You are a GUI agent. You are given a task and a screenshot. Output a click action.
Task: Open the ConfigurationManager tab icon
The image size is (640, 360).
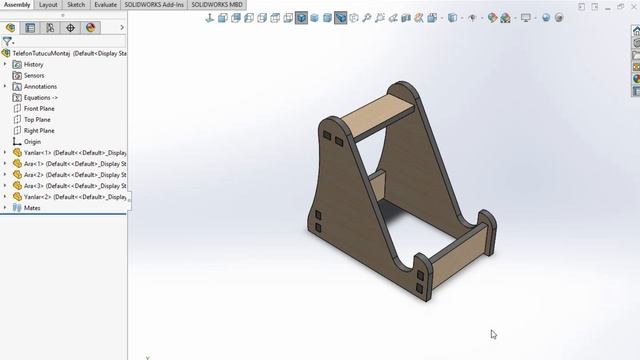[50, 28]
